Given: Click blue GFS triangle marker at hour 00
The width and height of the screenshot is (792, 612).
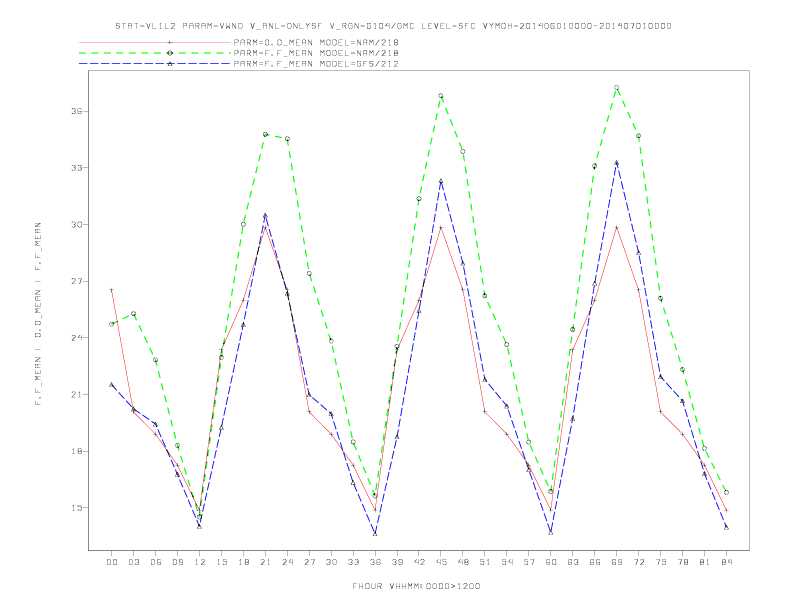Looking at the screenshot, I should click(112, 385).
